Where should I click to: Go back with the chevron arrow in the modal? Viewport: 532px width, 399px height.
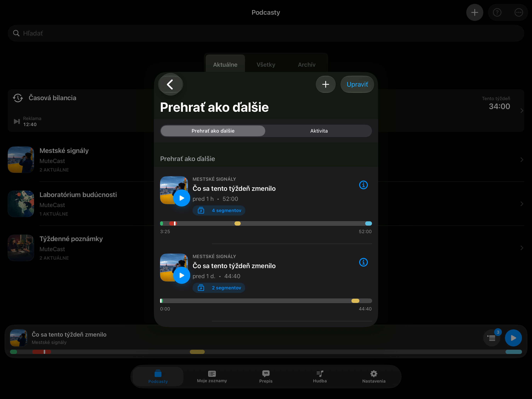coord(170,84)
